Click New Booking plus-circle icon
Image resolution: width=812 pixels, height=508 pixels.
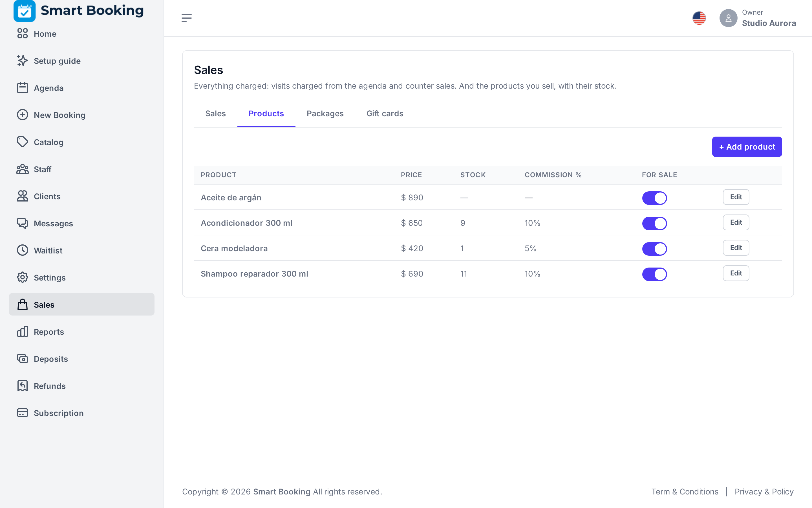point(23,115)
